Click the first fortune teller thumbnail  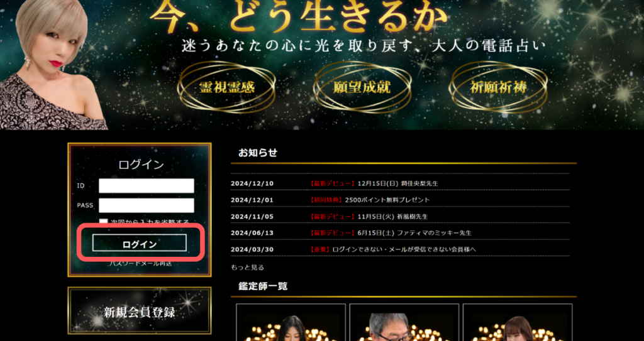291,323
